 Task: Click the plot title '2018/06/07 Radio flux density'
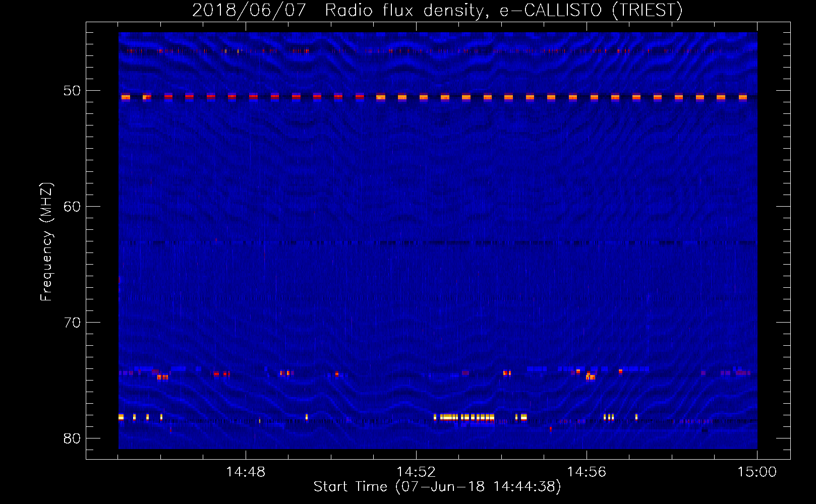pos(437,10)
